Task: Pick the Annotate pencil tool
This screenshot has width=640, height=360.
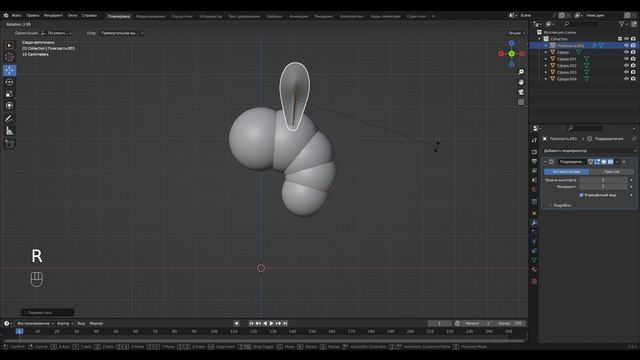Action: [9, 118]
